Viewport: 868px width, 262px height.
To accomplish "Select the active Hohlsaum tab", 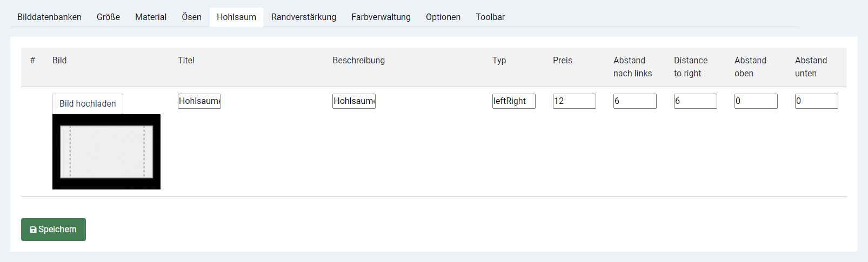I will click(x=236, y=17).
